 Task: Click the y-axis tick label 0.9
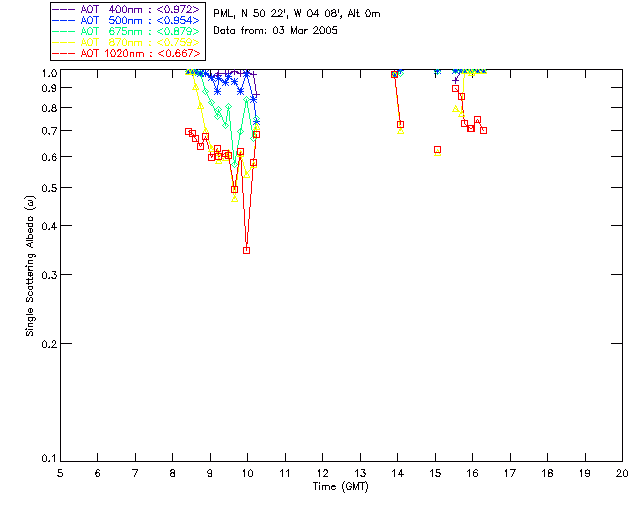[49, 88]
